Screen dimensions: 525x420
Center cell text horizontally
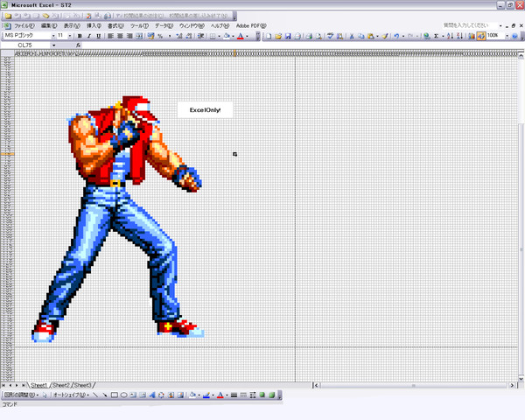(120, 36)
